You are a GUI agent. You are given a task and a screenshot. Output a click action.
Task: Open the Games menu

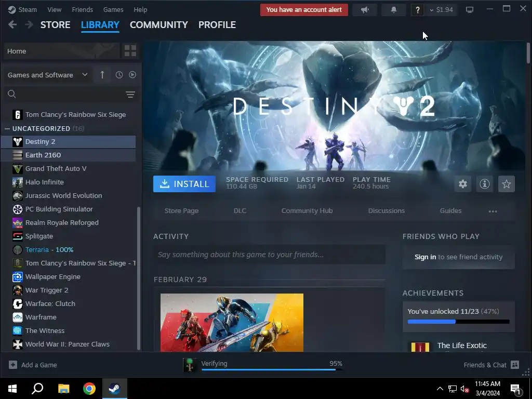tap(113, 9)
